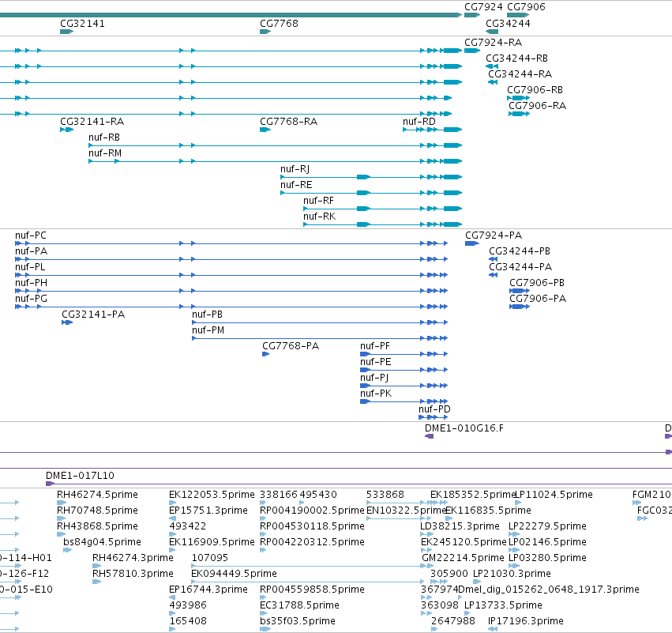
Task: Click the CG7768-PA protein label
Action: (x=291, y=346)
